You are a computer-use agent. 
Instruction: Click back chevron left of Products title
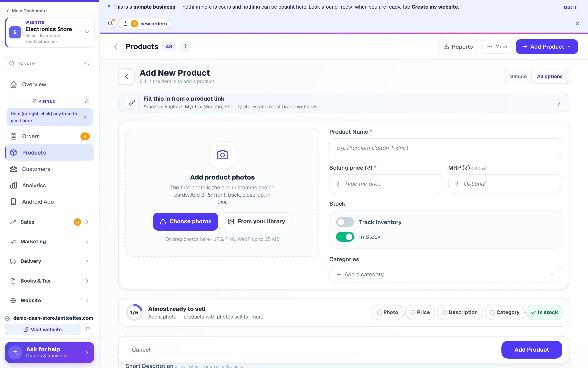click(x=116, y=46)
